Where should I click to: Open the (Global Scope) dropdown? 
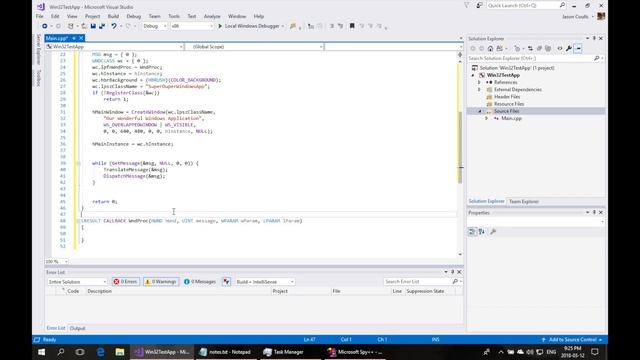click(254, 47)
